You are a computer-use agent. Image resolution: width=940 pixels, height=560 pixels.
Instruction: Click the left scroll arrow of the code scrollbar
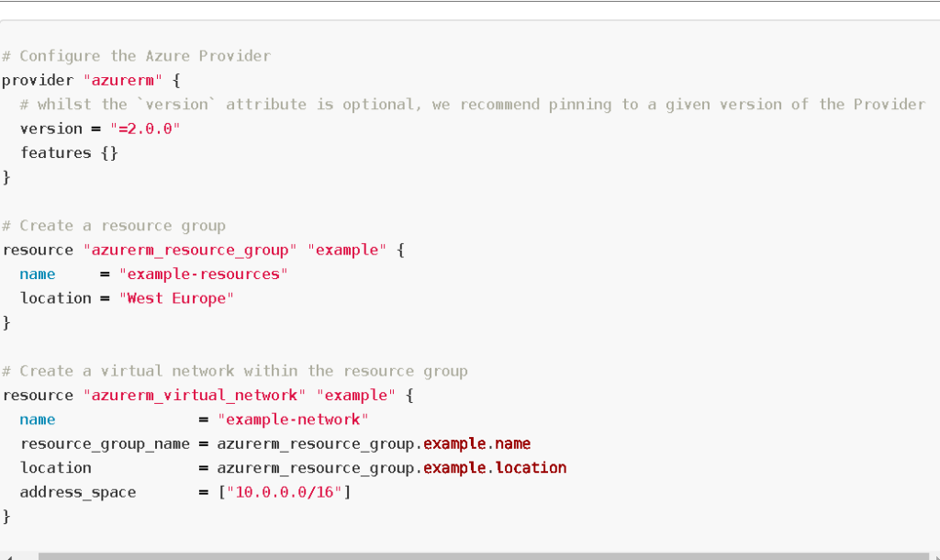(x=8, y=557)
